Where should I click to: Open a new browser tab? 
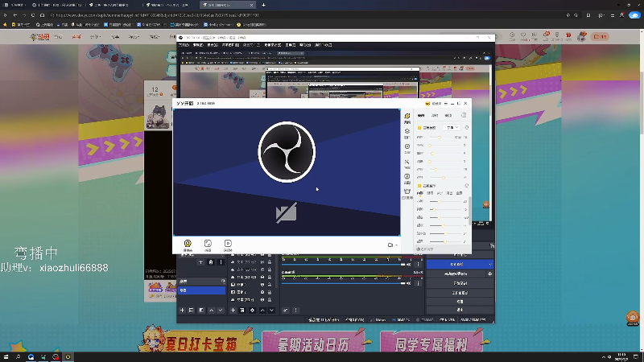[263, 5]
